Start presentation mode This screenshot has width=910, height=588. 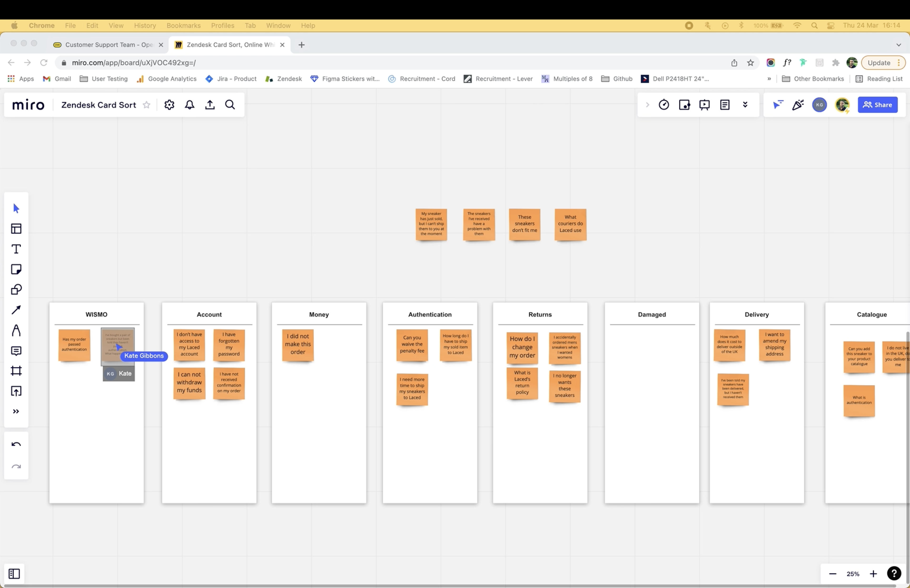tap(705, 104)
